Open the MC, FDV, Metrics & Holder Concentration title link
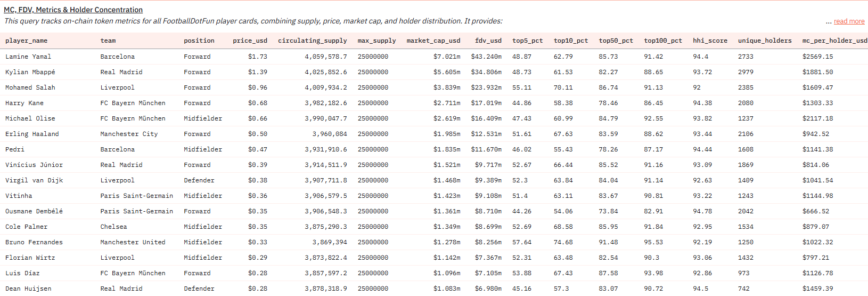868x296 pixels. (73, 10)
